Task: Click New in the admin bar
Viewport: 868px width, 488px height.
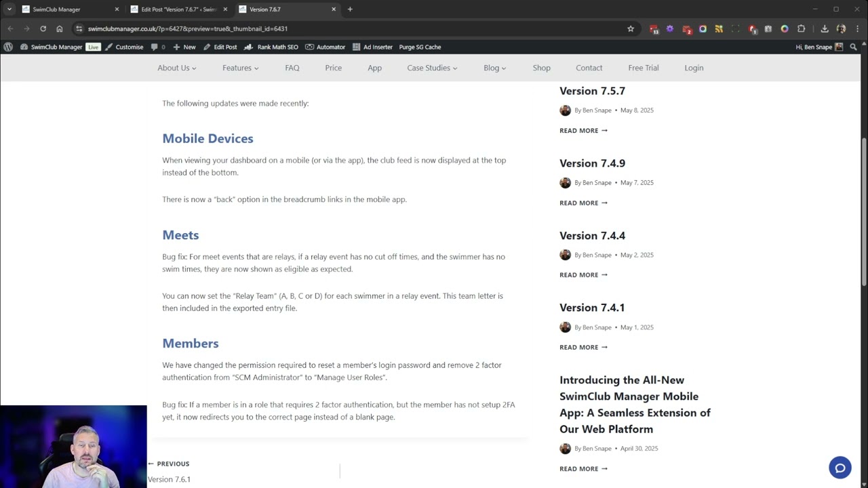Action: pos(184,47)
